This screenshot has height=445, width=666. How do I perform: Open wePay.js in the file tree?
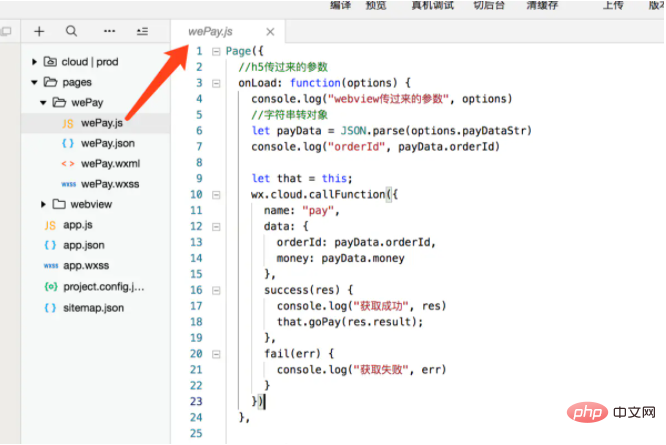pos(102,123)
